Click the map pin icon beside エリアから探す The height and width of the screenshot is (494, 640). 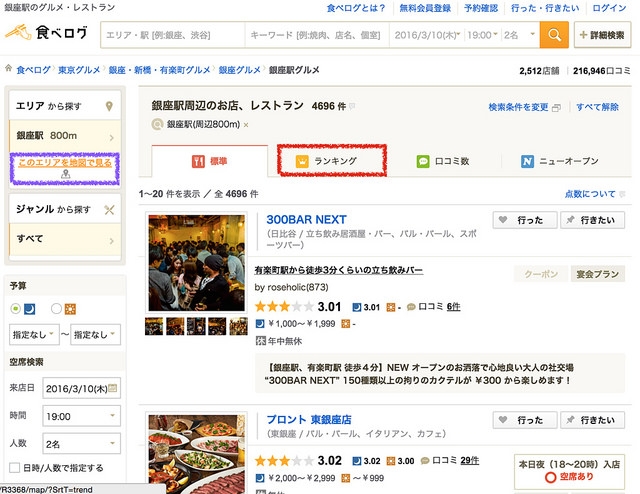click(x=109, y=107)
